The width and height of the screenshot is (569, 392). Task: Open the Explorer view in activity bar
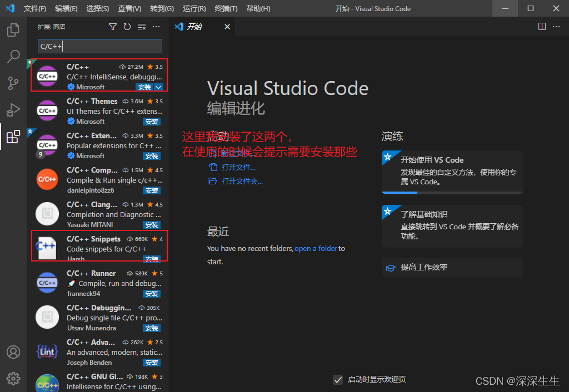click(x=13, y=29)
